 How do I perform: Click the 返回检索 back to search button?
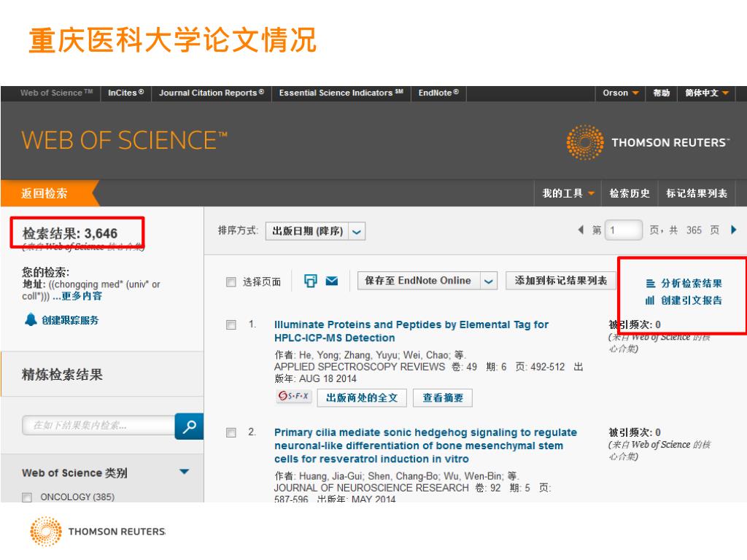(x=50, y=192)
